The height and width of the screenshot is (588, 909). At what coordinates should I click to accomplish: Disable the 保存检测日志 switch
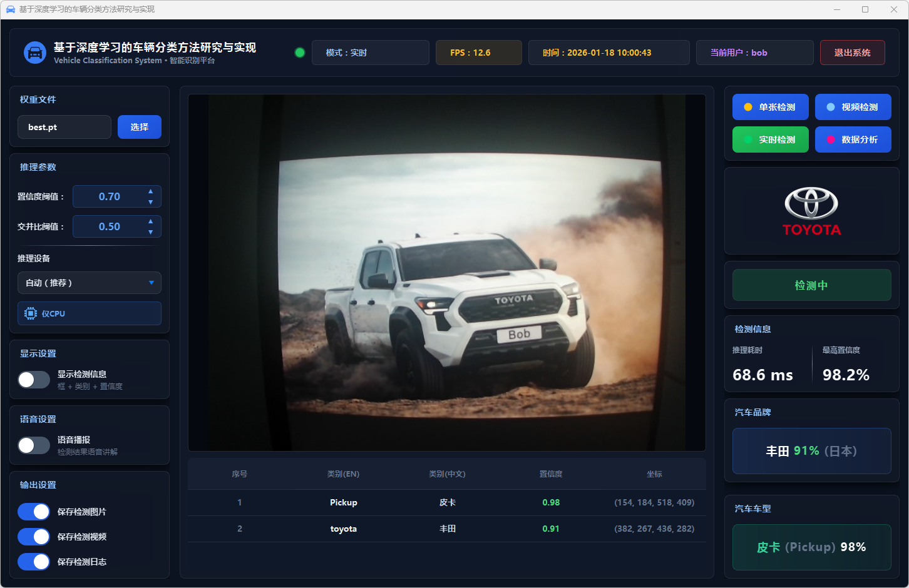[x=34, y=562]
